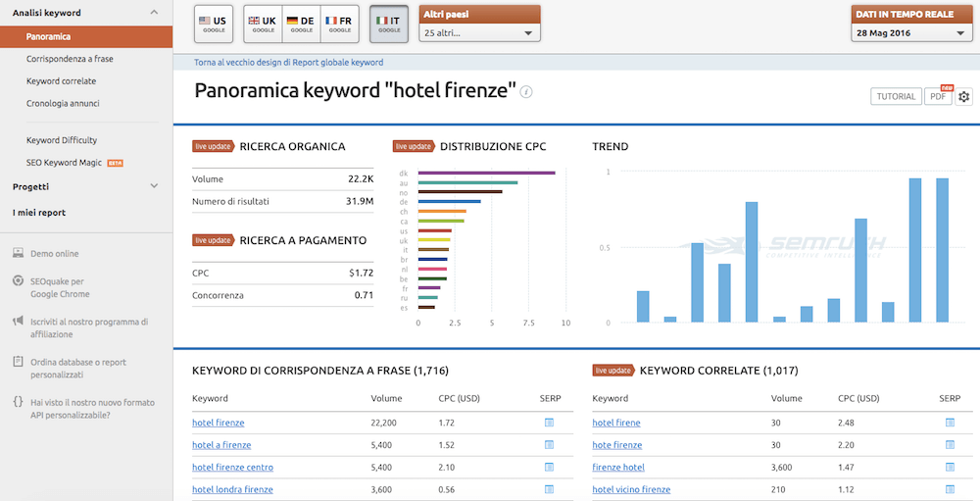Click Demo online monitor icon

(x=18, y=253)
